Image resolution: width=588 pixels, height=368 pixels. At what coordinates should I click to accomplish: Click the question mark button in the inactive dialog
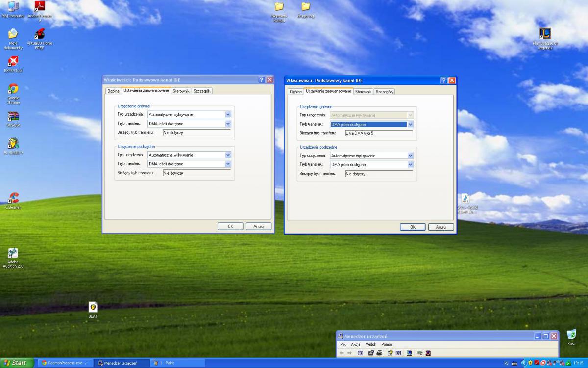click(x=262, y=79)
